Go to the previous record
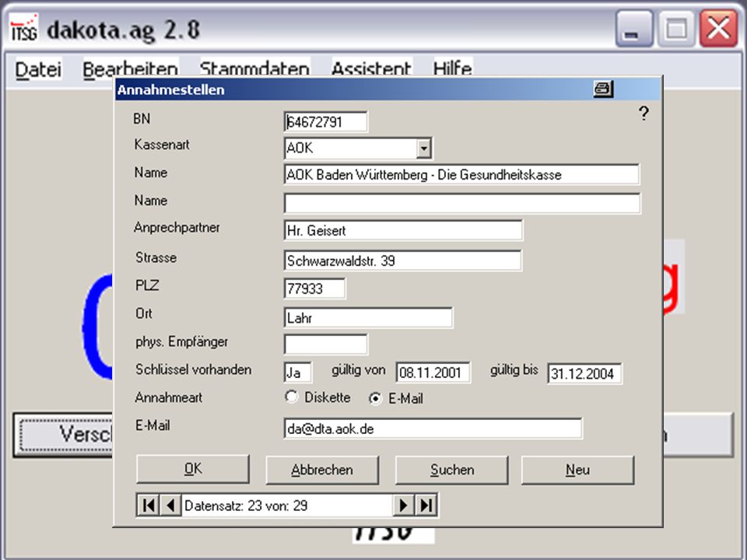The image size is (747, 560). (170, 506)
